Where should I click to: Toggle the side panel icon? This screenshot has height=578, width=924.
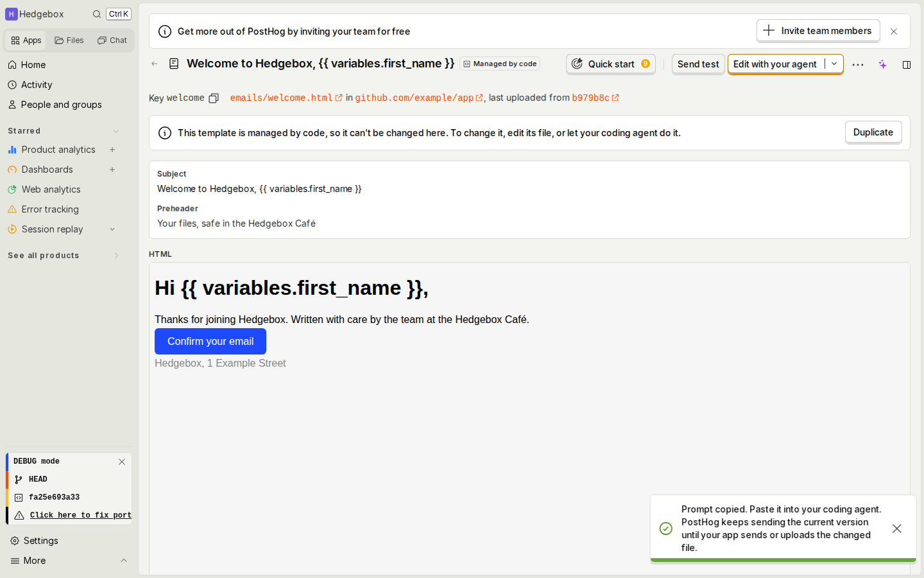click(x=907, y=64)
